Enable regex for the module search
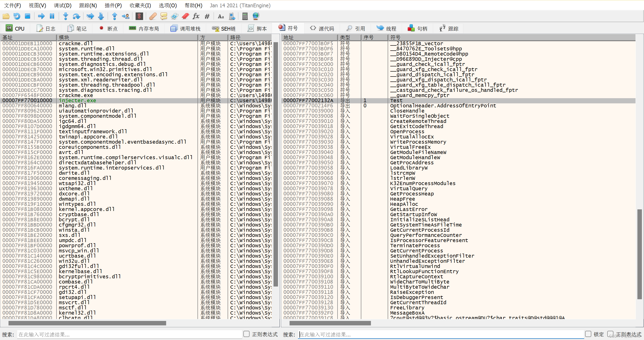The width and height of the screenshot is (644, 340). click(246, 334)
